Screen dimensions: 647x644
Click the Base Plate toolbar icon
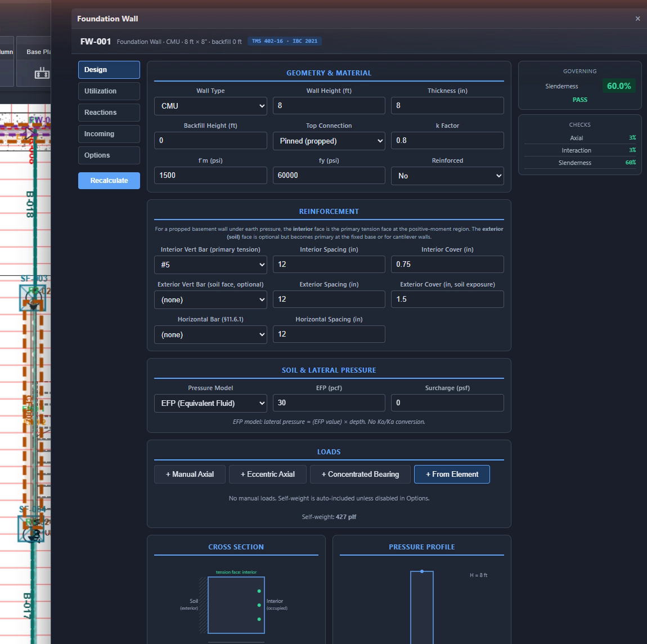tap(42, 74)
